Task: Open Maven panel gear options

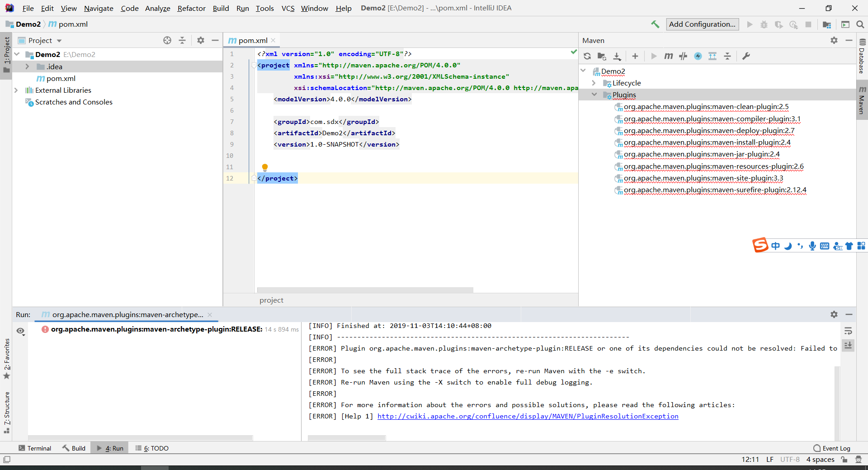Action: click(x=834, y=40)
